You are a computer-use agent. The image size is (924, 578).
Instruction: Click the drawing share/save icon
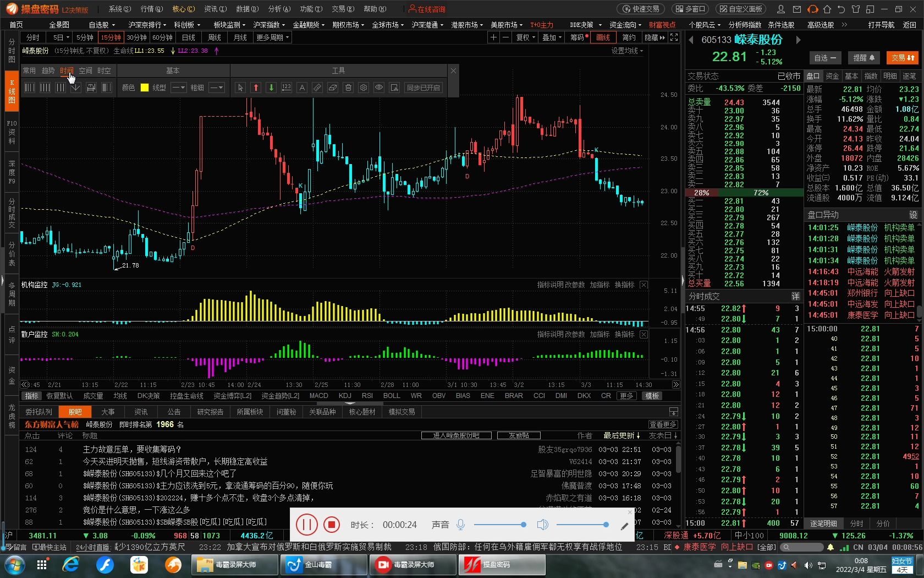pyautogui.click(x=394, y=88)
